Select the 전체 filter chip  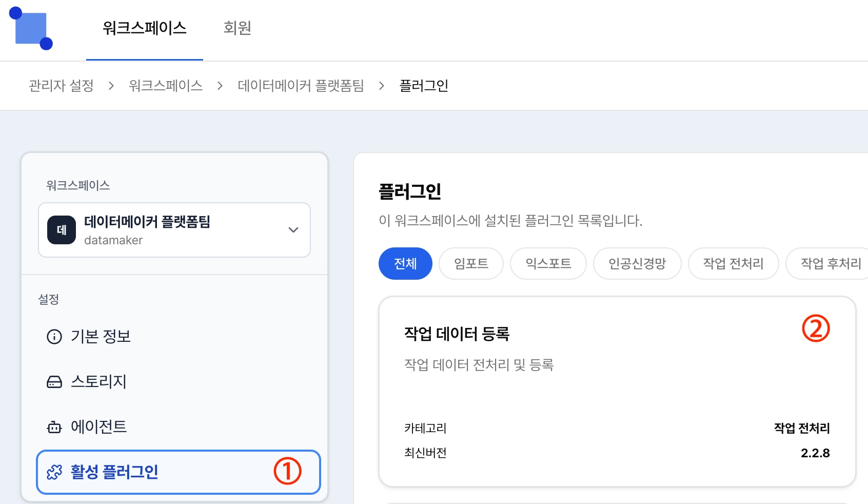click(405, 264)
